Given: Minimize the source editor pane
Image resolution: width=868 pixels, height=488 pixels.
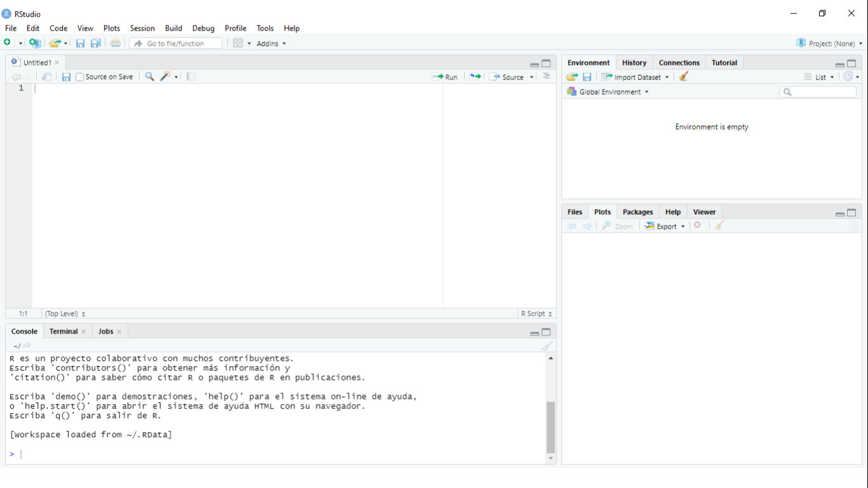Looking at the screenshot, I should [534, 64].
